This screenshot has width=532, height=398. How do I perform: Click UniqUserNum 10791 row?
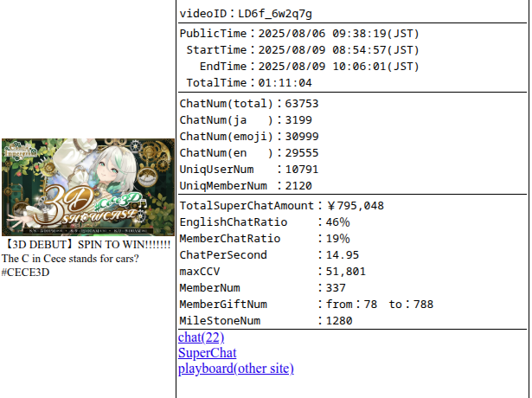click(249, 170)
